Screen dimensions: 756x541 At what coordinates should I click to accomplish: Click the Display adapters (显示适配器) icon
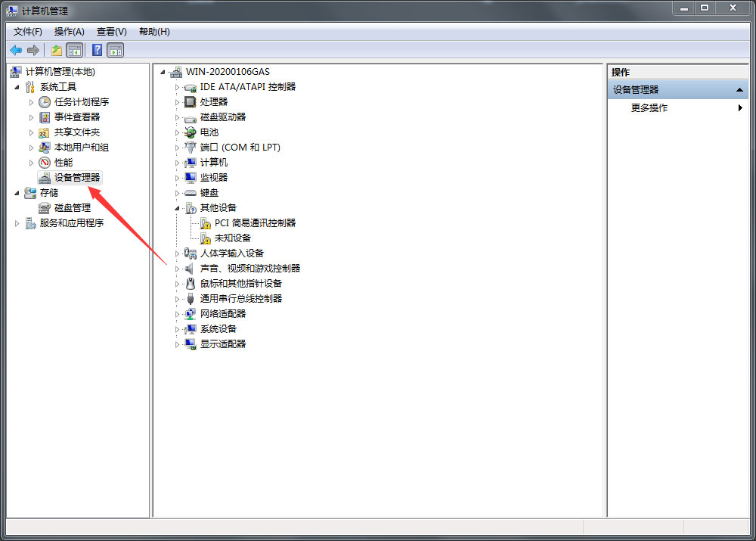click(x=191, y=344)
